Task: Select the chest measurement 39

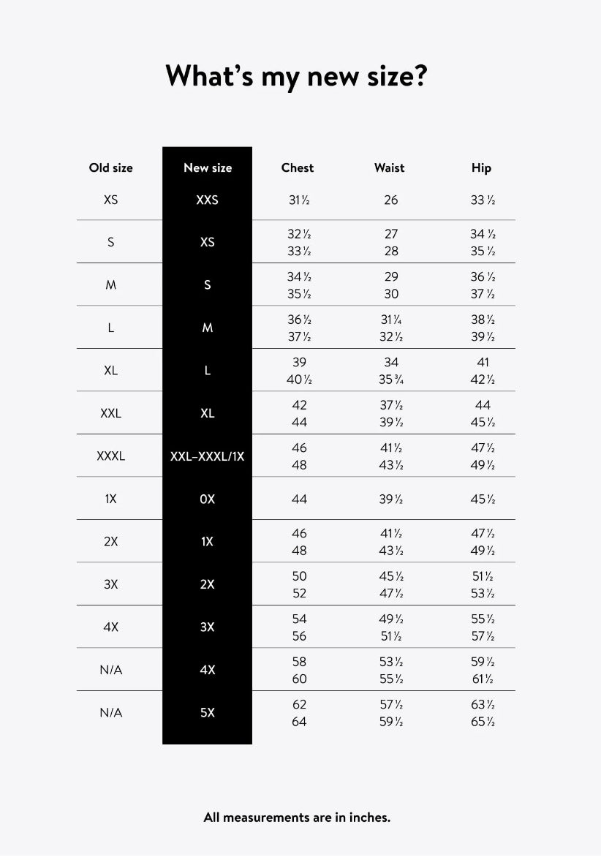Action: [x=299, y=362]
